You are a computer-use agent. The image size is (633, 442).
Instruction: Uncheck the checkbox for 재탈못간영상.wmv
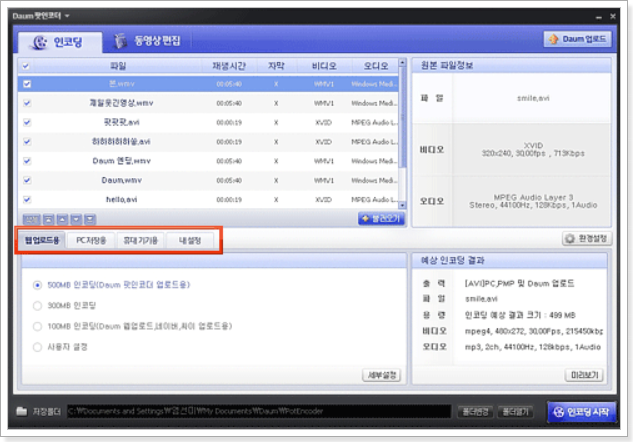point(27,103)
